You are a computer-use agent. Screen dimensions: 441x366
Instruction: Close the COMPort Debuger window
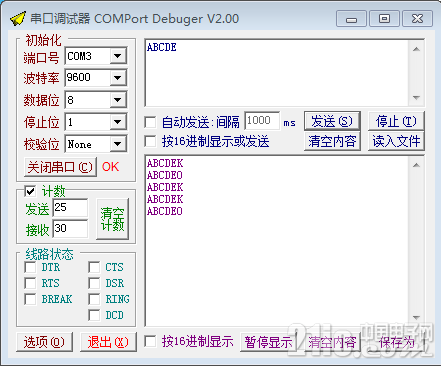417,19
